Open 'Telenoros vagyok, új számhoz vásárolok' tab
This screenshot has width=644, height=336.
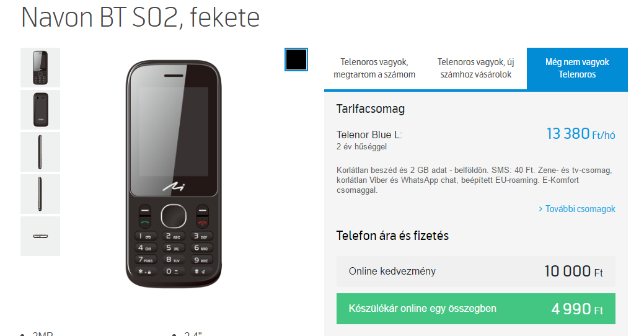click(x=475, y=68)
